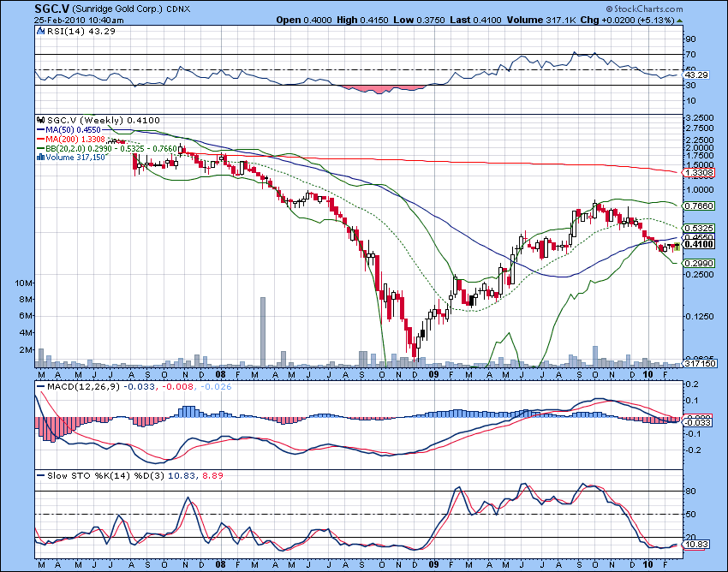Click the 0.1250 price axis label
This screenshot has width=728, height=572.
click(700, 316)
